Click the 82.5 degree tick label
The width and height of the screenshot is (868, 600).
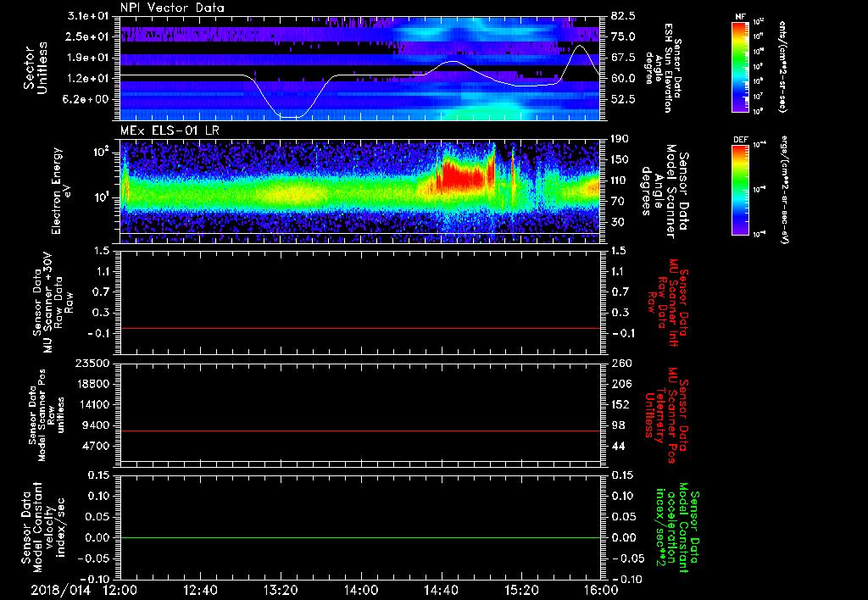click(x=623, y=16)
